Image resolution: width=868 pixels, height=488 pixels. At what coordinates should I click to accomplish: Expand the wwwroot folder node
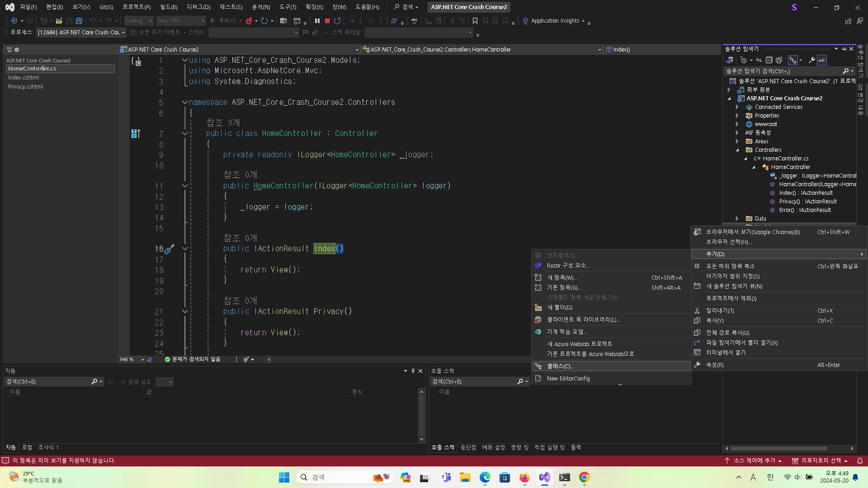[x=737, y=124]
